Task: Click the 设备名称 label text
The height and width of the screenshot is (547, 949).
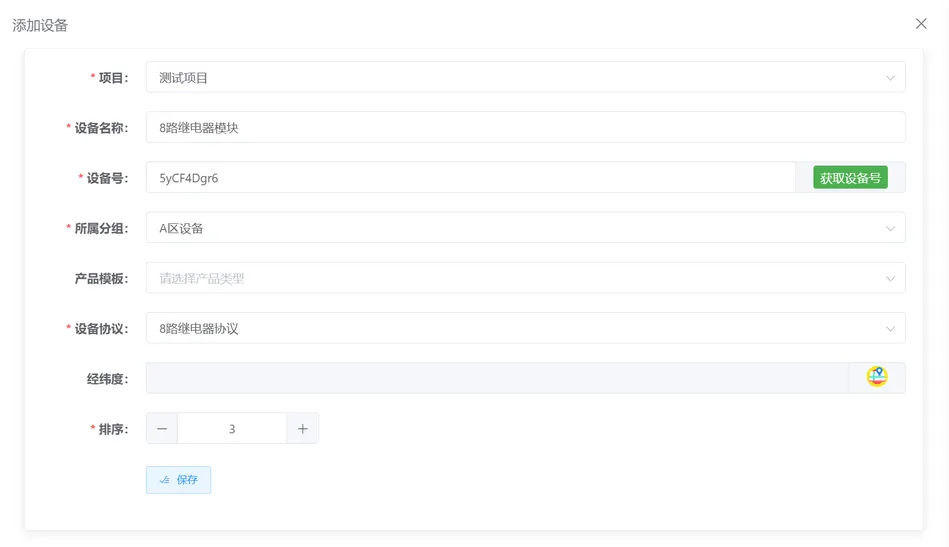Action: (100, 128)
